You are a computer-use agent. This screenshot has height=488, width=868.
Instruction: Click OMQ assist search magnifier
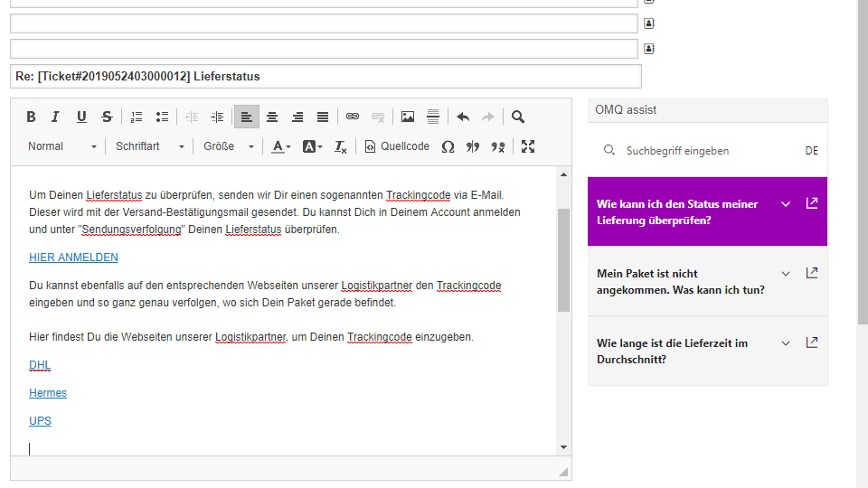(609, 150)
